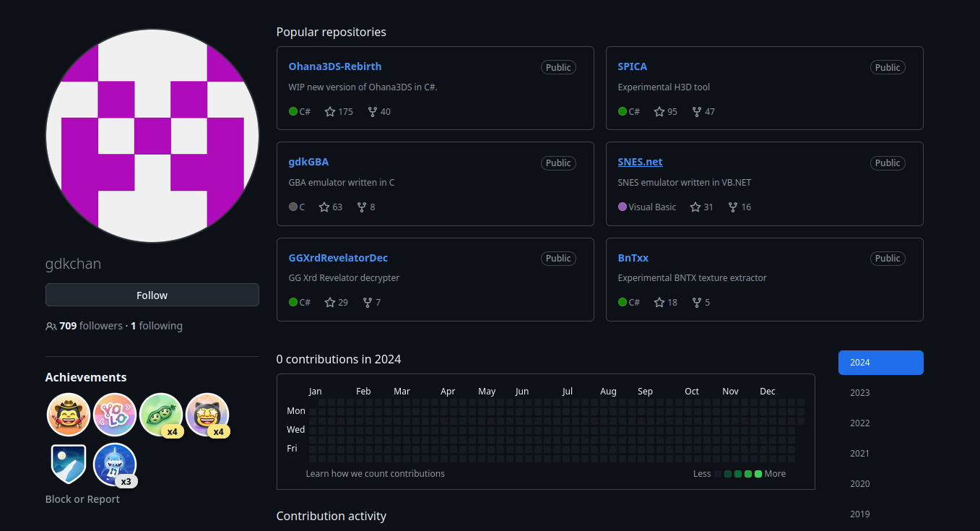Click '0 contributions in 2024' heading
The height and width of the screenshot is (531, 980).
339,359
